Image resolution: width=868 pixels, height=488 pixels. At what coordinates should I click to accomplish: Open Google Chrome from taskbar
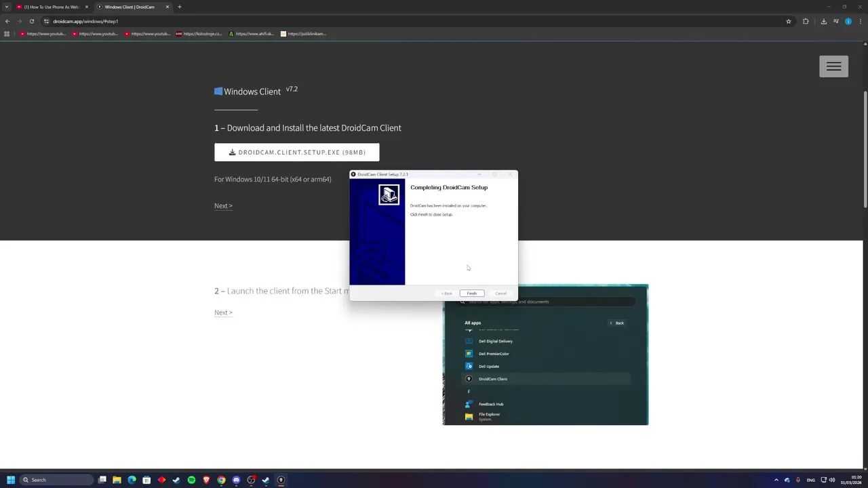(x=221, y=480)
